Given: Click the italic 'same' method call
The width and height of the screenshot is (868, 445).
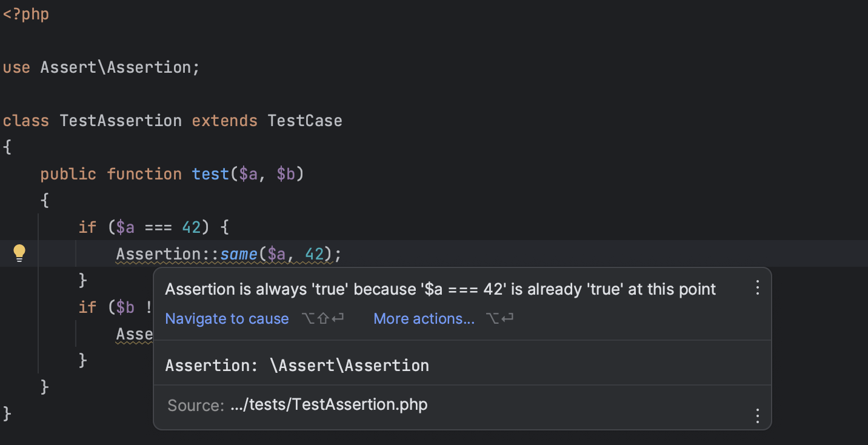Looking at the screenshot, I should click(239, 254).
